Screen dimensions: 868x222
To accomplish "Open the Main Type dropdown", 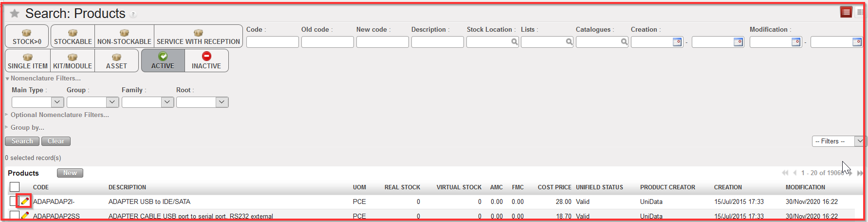I will [x=37, y=102].
